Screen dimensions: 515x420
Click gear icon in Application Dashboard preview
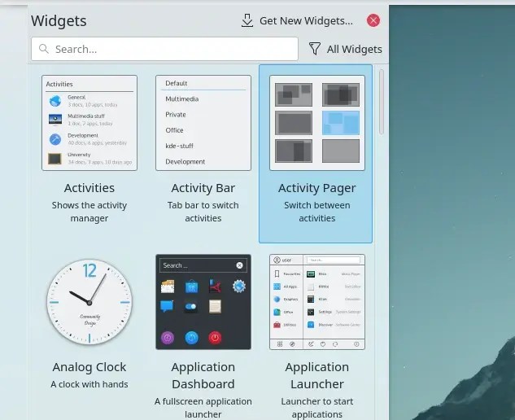pyautogui.click(x=238, y=287)
